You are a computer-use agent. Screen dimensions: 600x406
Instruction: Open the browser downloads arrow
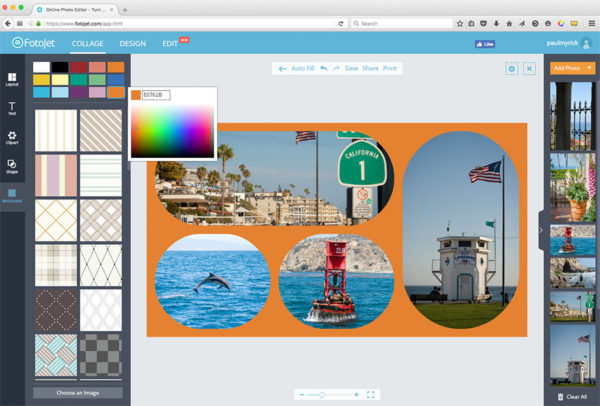pos(496,23)
